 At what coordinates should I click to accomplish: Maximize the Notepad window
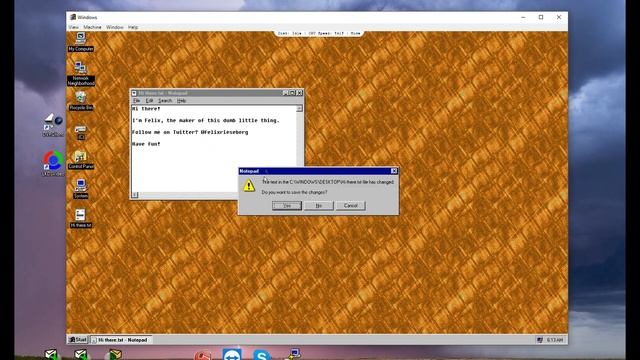coord(292,93)
